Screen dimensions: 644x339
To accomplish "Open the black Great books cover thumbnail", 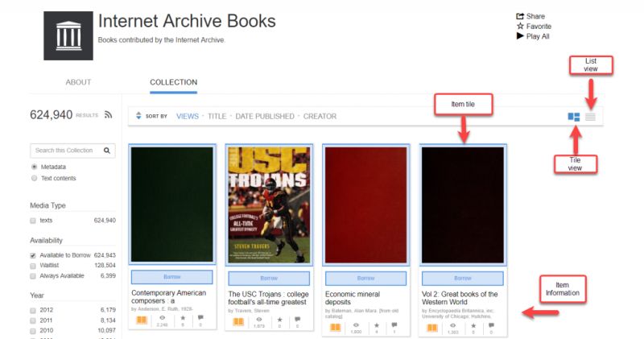I will [x=462, y=205].
